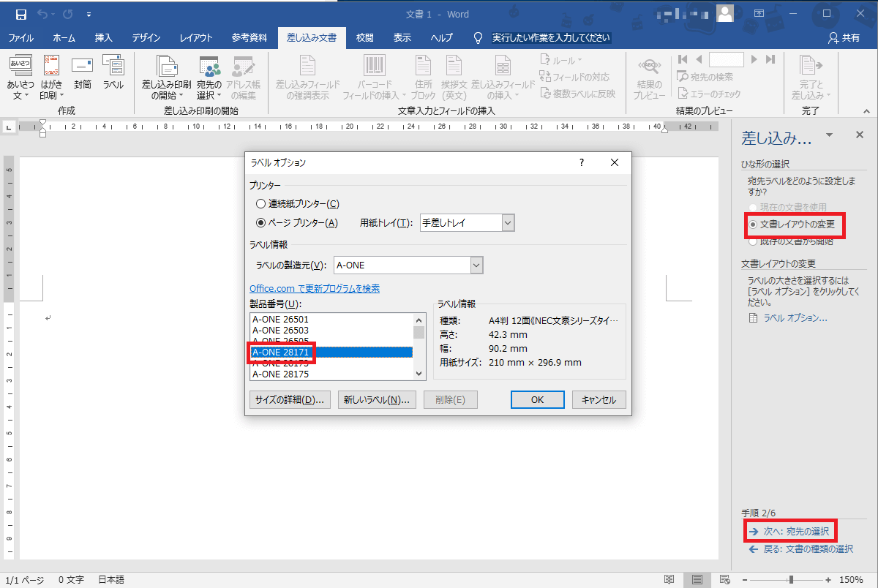This screenshot has height=588, width=878.
Task: Select A-ONE 26501 in product list
Action: (280, 320)
